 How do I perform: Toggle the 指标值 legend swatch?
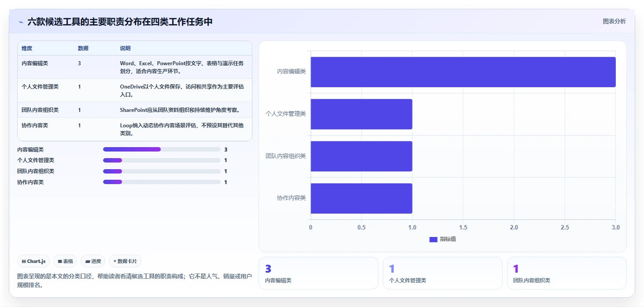[433, 239]
